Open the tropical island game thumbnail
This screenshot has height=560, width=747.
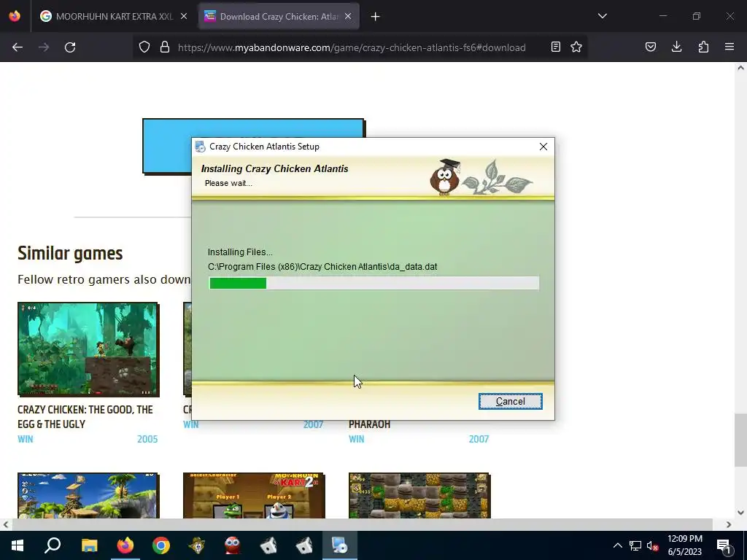pyautogui.click(x=88, y=495)
